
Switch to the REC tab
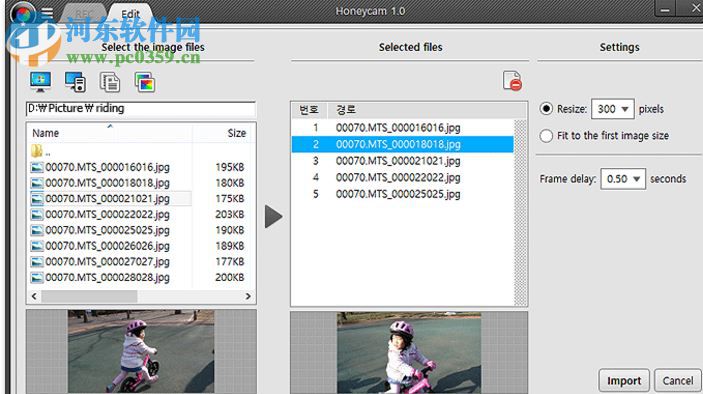[83, 14]
